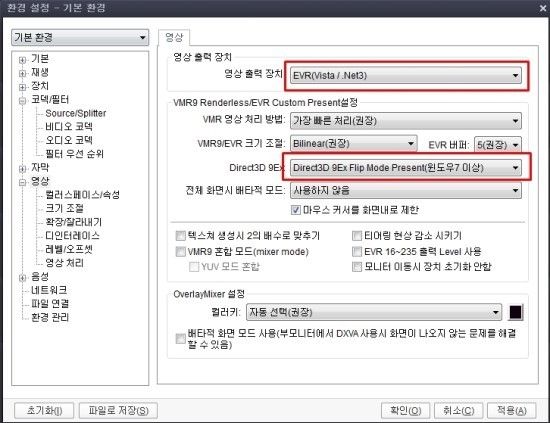Expand the 기본 tree node
Viewport: 550px width, 423px height.
coord(22,60)
